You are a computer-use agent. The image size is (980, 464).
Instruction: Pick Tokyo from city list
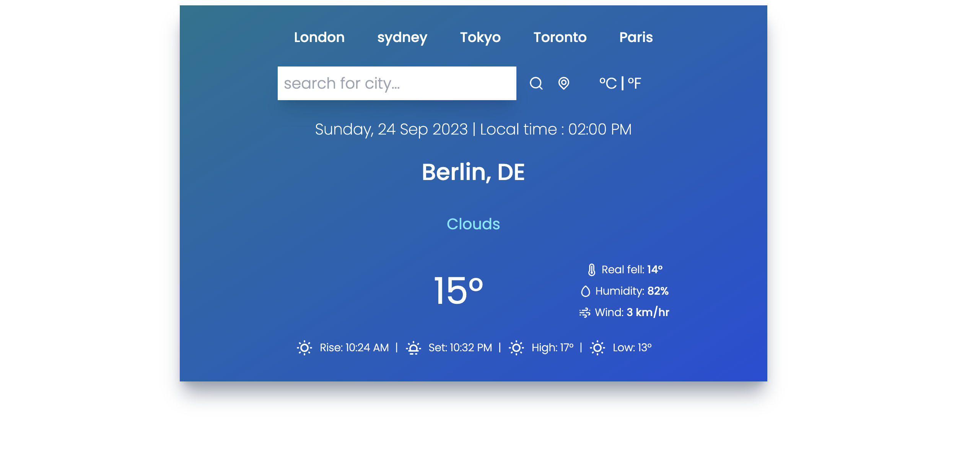pyautogui.click(x=480, y=37)
